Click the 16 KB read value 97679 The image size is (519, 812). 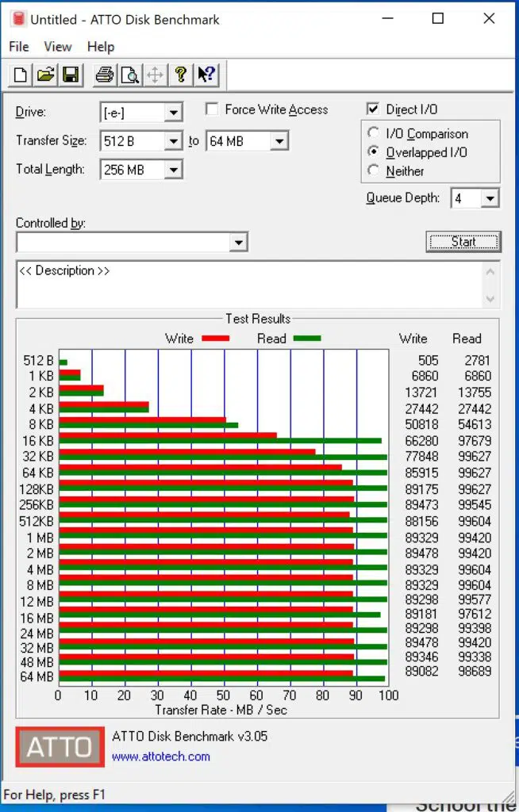[x=475, y=441]
